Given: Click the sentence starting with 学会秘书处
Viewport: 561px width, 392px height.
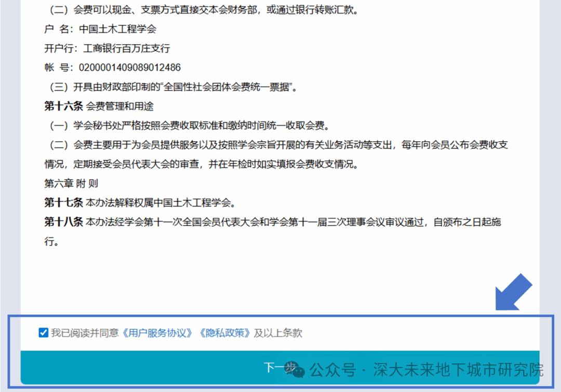Looking at the screenshot, I should pyautogui.click(x=192, y=125).
